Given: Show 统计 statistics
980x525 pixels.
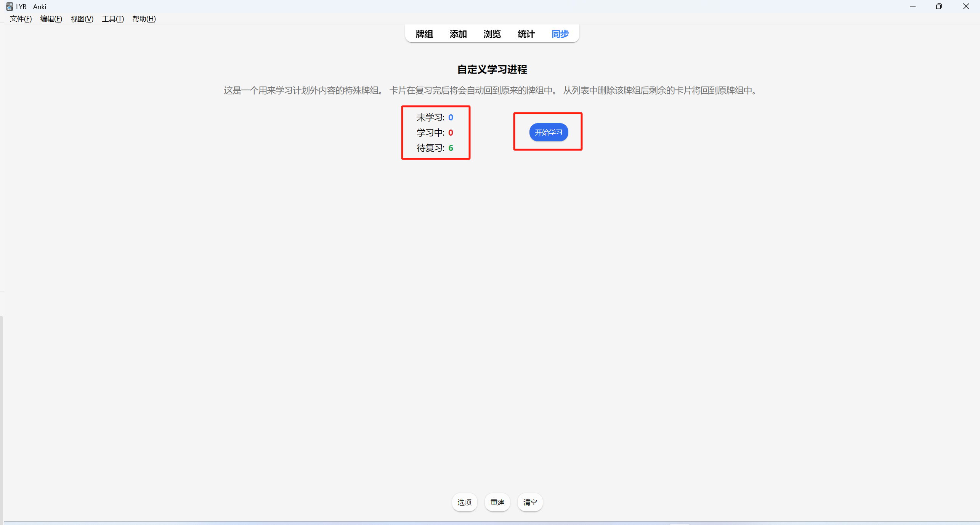Looking at the screenshot, I should click(526, 34).
